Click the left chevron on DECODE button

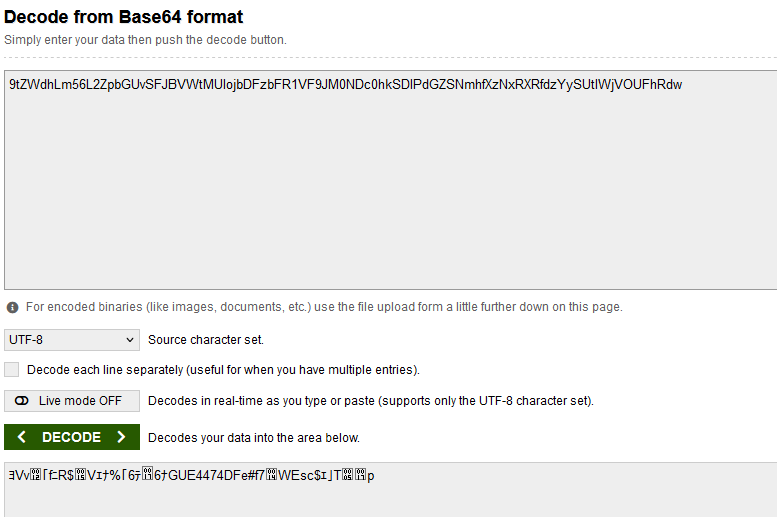click(21, 437)
